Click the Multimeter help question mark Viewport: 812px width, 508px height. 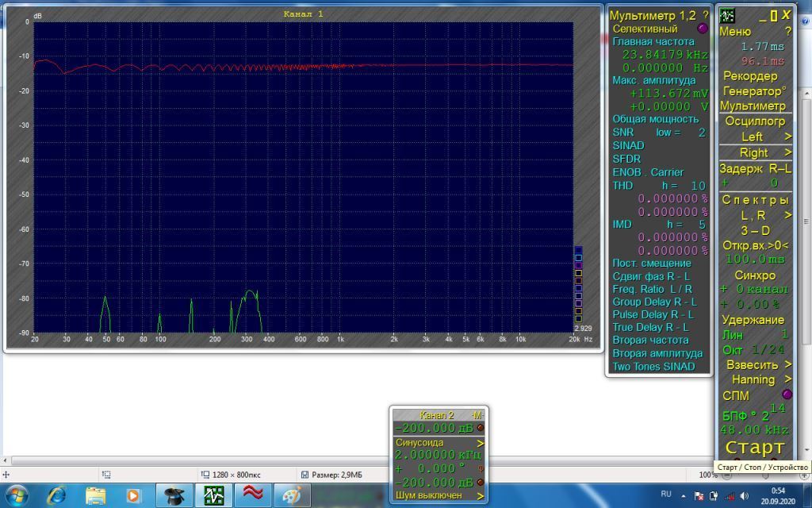(705, 15)
